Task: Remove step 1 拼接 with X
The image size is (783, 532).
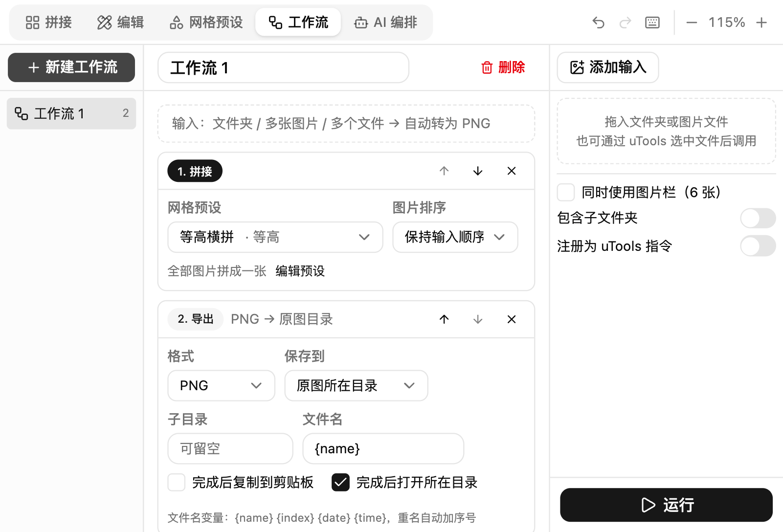Action: coord(512,171)
